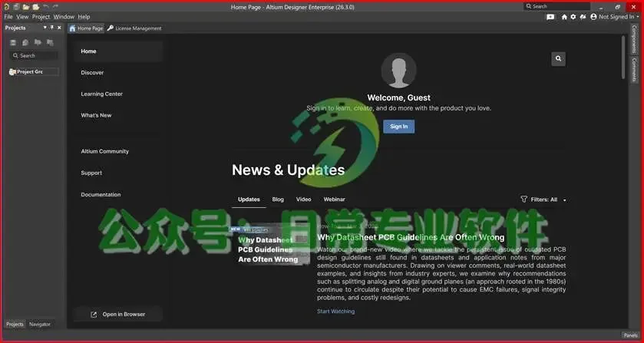Image resolution: width=644 pixels, height=343 pixels.
Task: Open the View menu
Action: point(22,17)
